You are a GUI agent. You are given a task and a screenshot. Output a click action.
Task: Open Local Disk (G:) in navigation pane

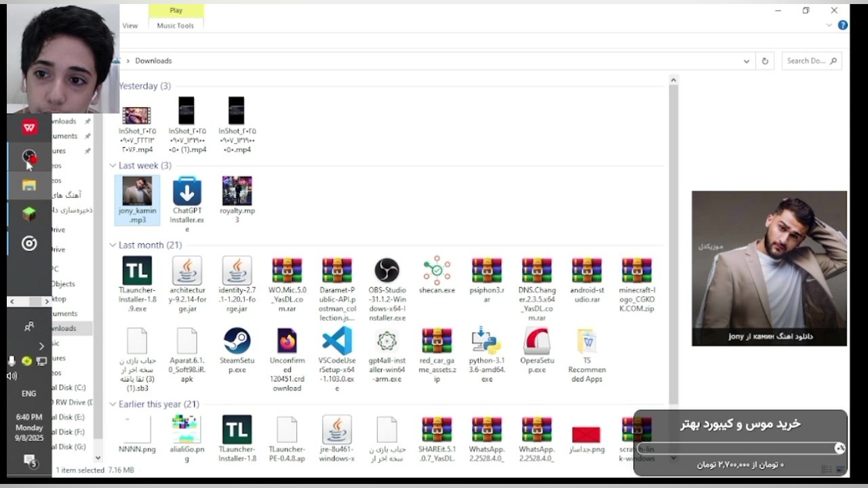[70, 447]
